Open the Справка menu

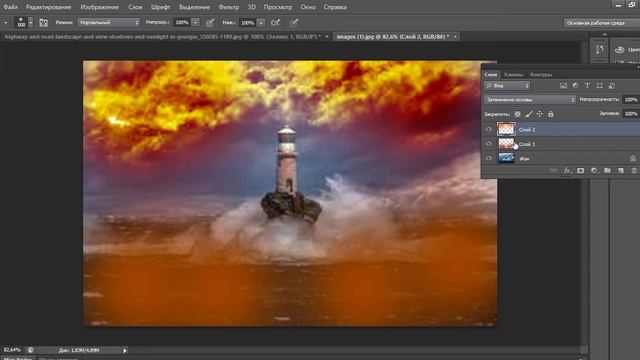335,7
